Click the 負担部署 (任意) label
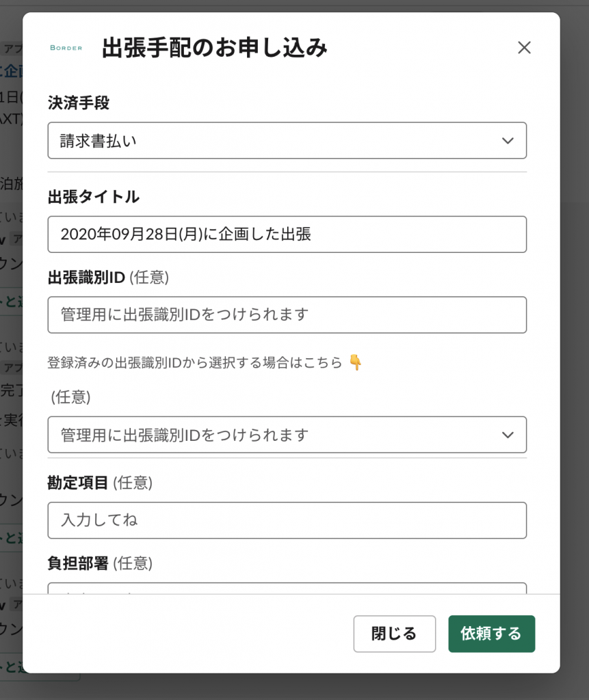589x700 pixels. pos(100,563)
